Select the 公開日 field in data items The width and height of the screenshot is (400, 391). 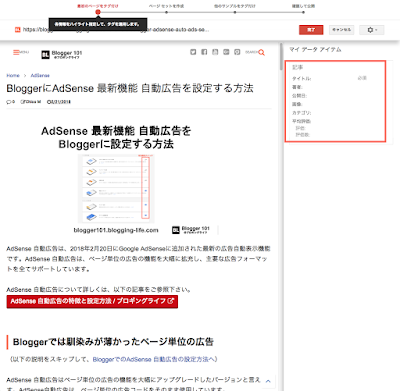point(300,96)
